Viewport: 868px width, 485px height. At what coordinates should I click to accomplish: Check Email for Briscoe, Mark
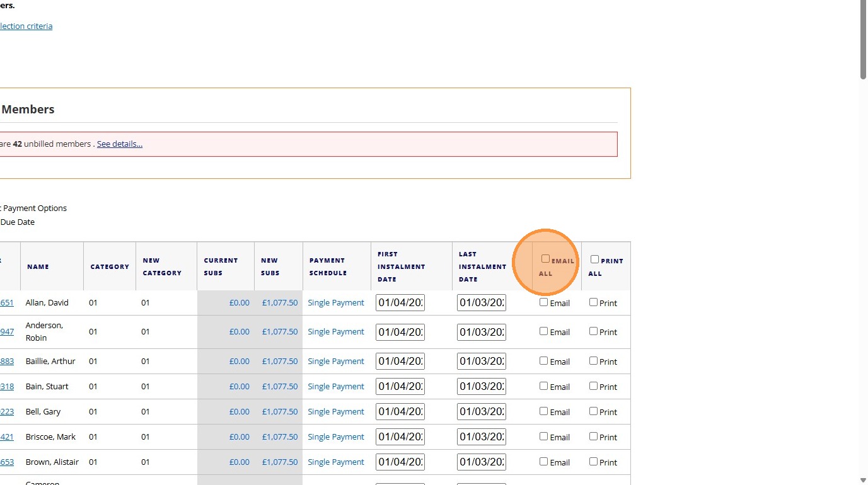[543, 437]
